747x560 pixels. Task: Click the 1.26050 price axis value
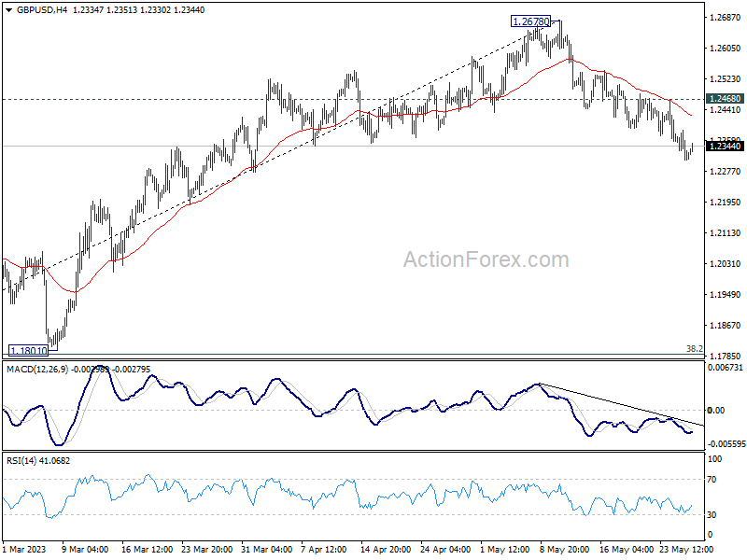click(726, 49)
